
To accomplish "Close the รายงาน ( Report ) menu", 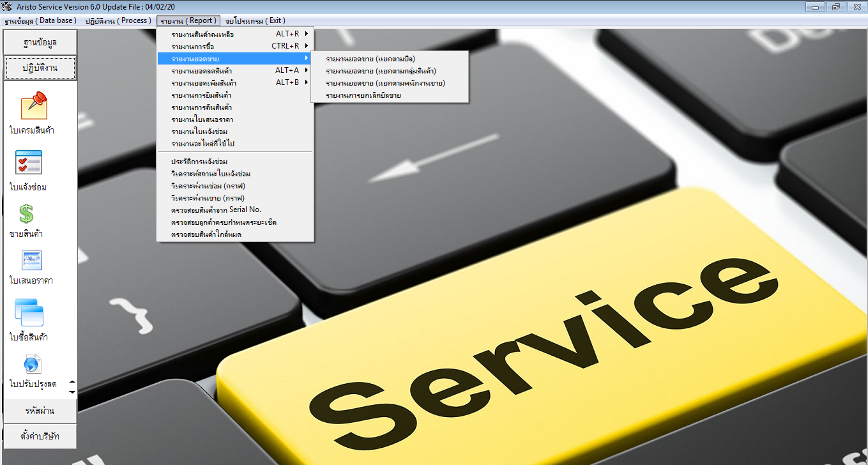I will (188, 20).
